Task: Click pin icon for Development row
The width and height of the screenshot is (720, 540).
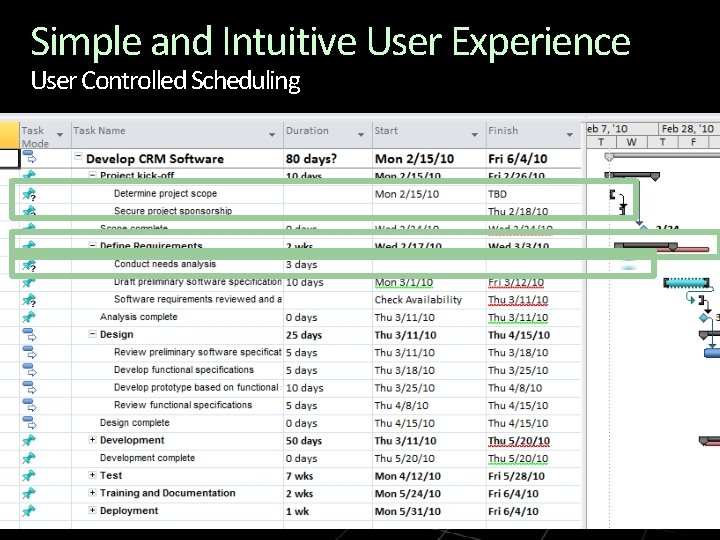Action: tap(29, 440)
